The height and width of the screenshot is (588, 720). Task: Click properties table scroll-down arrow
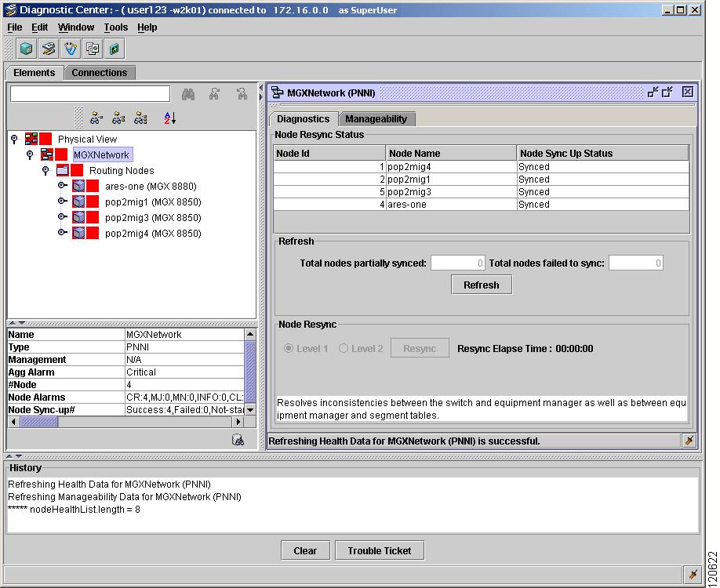pos(250,409)
